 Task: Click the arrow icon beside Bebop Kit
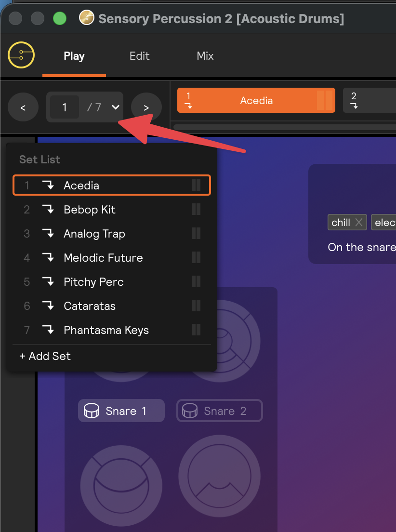[x=48, y=210]
